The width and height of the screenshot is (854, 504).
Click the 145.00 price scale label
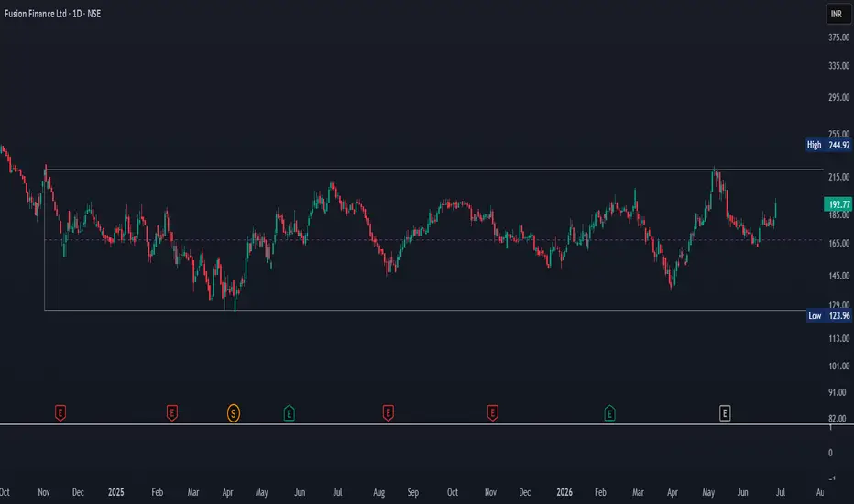pyautogui.click(x=838, y=276)
